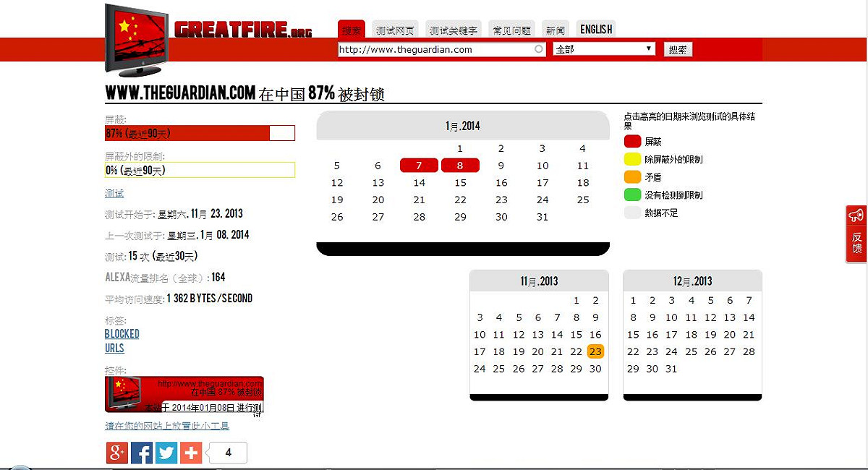Share page on Google Plus
Viewport: 868px width, 470px height.
(x=117, y=453)
